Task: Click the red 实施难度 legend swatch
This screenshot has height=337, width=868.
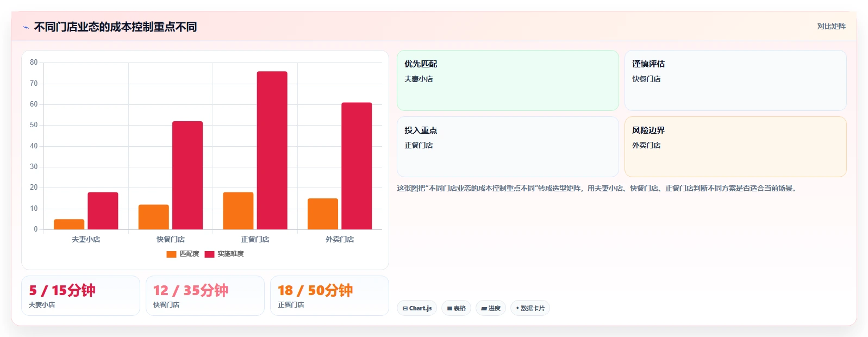Action: coord(209,254)
